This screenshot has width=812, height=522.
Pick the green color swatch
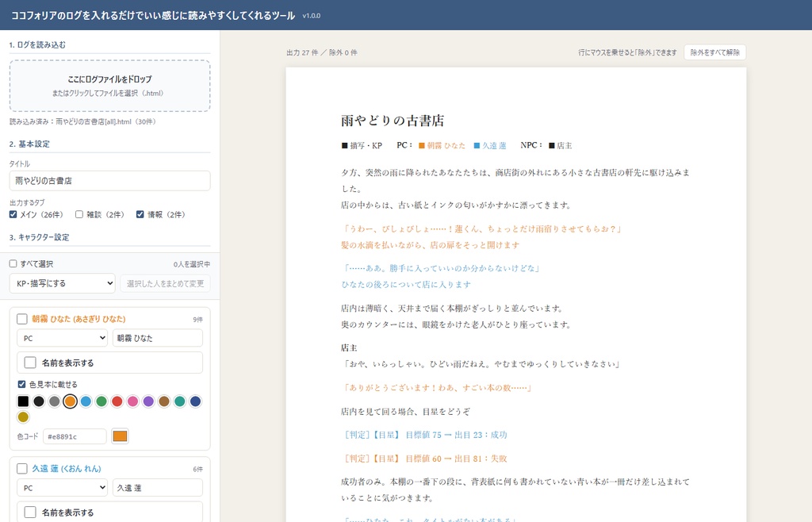[x=101, y=401]
